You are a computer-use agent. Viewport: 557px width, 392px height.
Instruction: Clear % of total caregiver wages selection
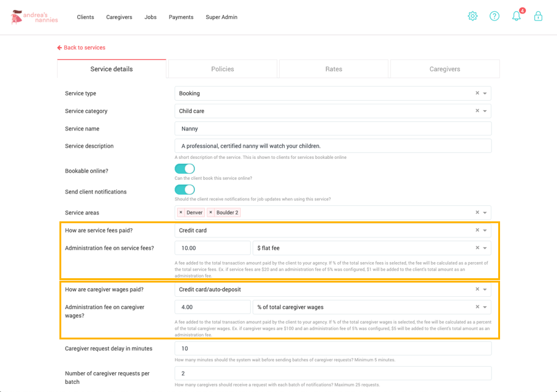click(x=477, y=307)
